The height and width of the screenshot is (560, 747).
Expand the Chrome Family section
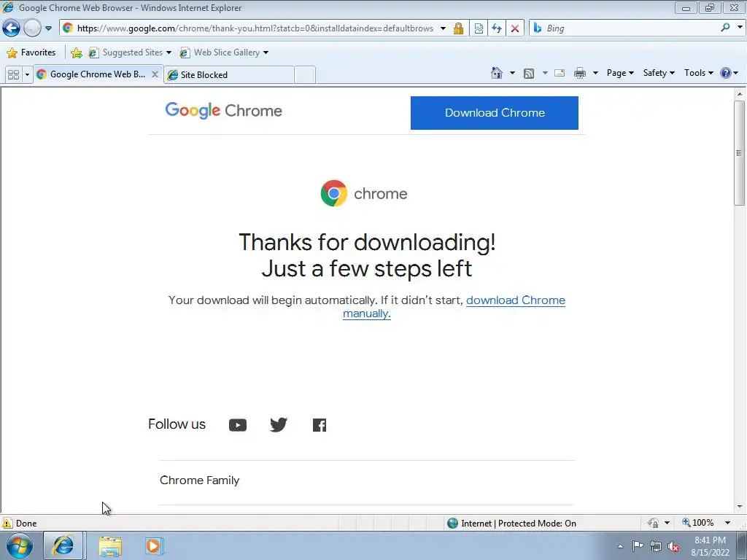[x=366, y=481]
